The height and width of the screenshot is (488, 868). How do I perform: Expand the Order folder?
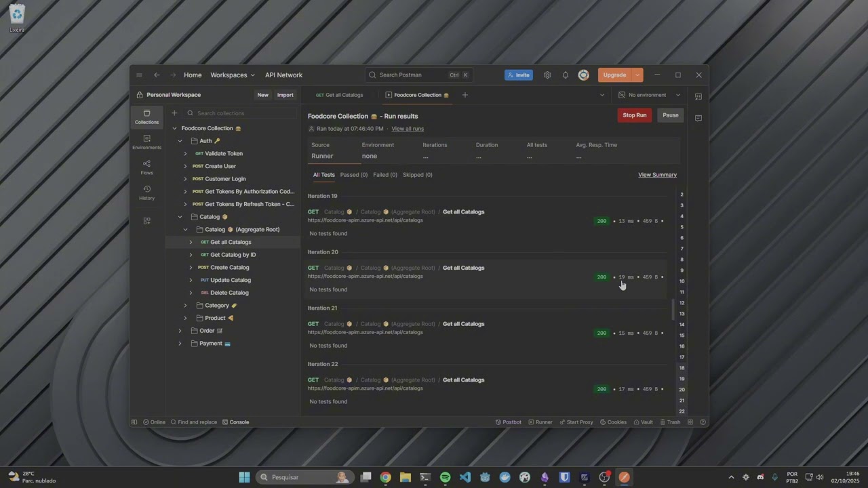[180, 331]
